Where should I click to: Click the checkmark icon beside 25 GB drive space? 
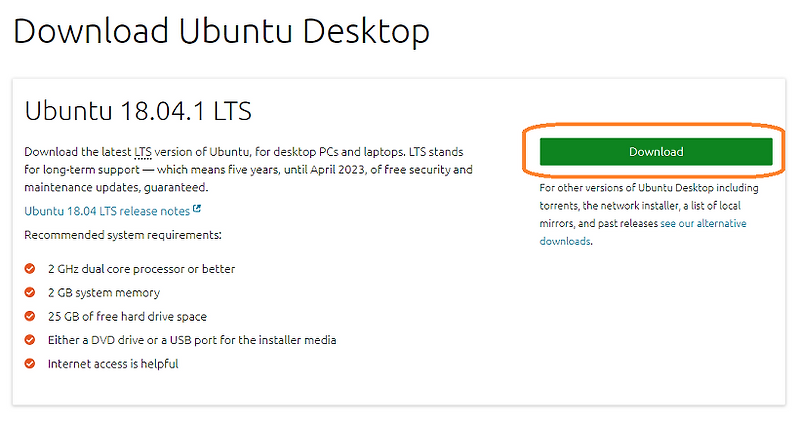click(x=30, y=317)
